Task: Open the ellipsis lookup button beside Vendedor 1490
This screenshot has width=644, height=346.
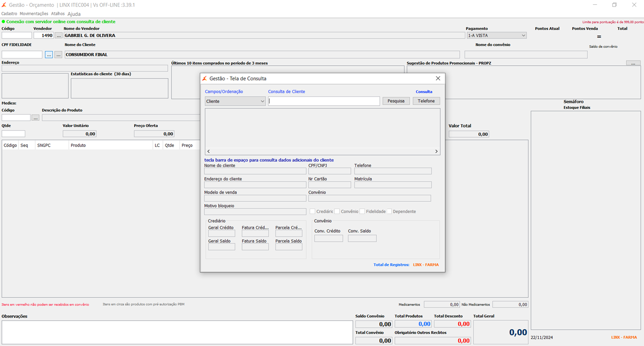Action: tap(58, 35)
